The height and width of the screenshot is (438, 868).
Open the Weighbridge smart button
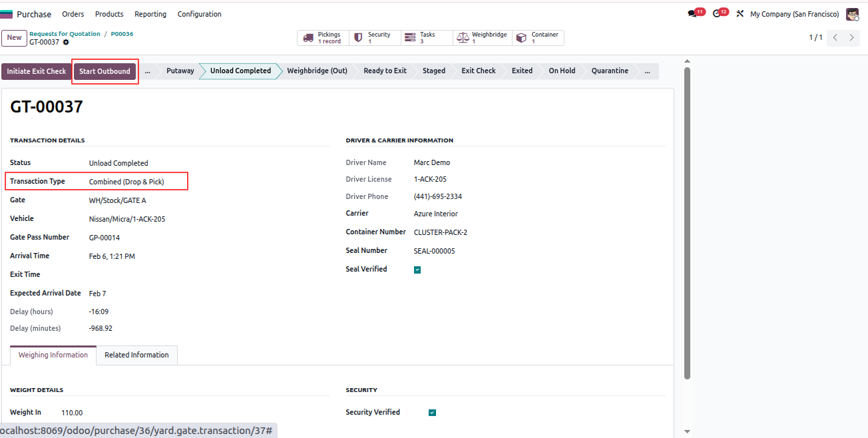(x=483, y=38)
